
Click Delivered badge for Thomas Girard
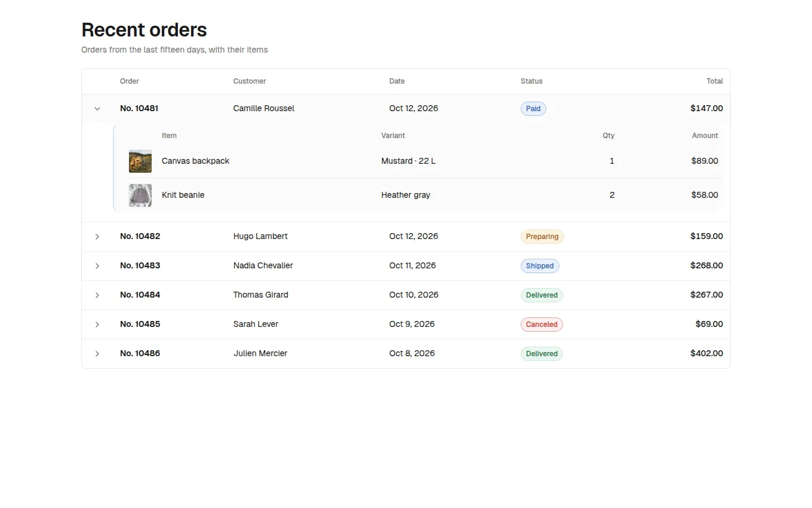coord(542,295)
